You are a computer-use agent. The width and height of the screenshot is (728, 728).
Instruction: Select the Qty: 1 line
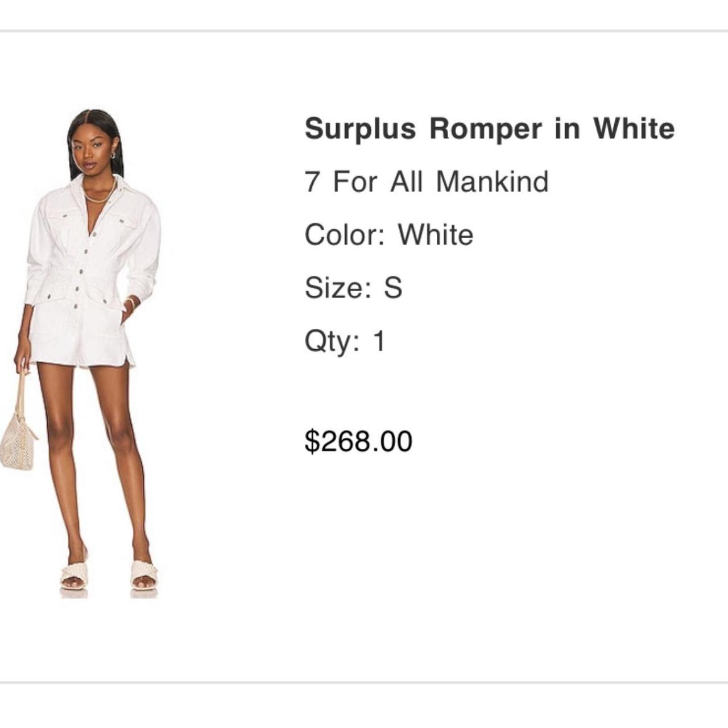(345, 341)
